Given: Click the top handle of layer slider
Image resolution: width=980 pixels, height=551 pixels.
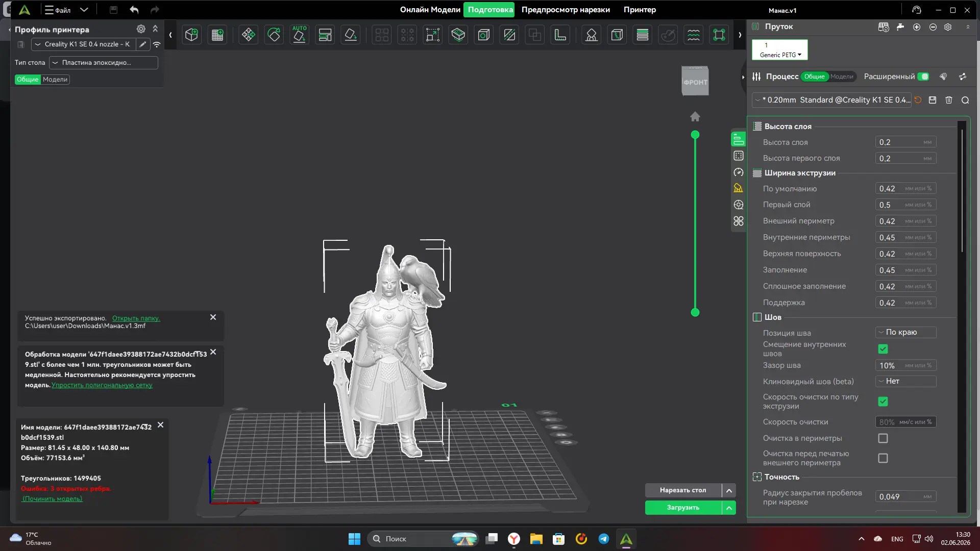Looking at the screenshot, I should point(695,135).
